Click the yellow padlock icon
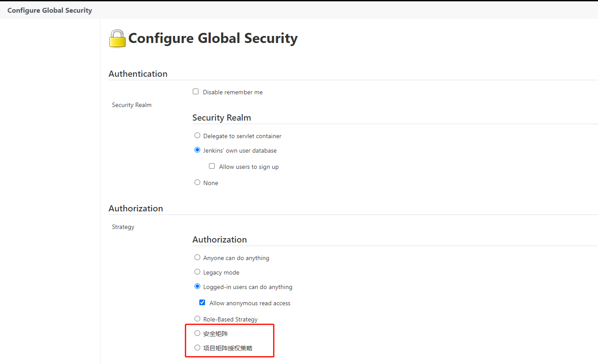This screenshot has height=364, width=598. pyautogui.click(x=116, y=38)
